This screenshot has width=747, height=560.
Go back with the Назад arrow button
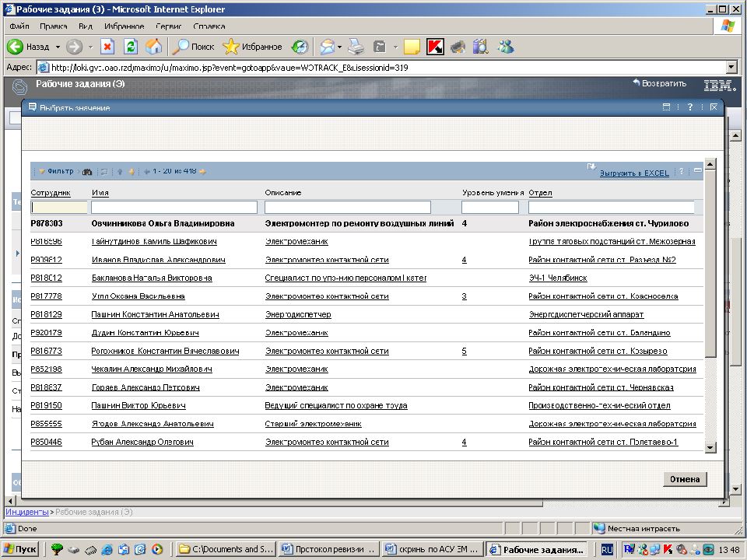(x=28, y=47)
